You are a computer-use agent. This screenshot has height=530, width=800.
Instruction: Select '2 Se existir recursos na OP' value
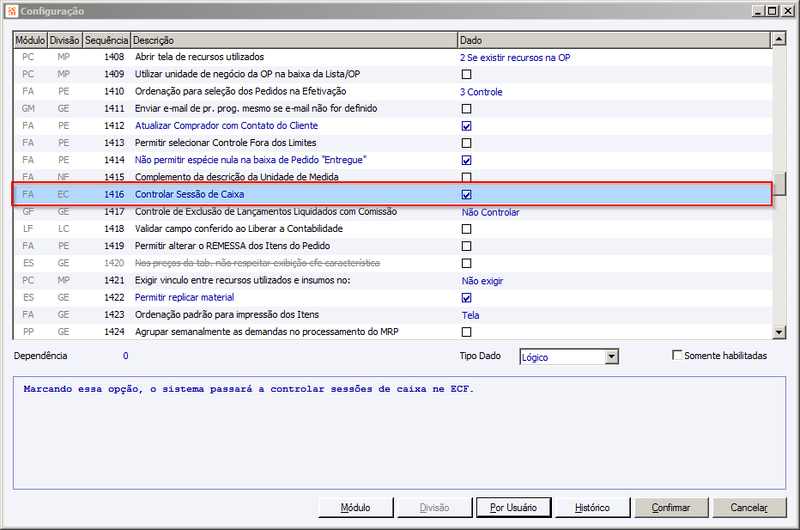click(515, 58)
